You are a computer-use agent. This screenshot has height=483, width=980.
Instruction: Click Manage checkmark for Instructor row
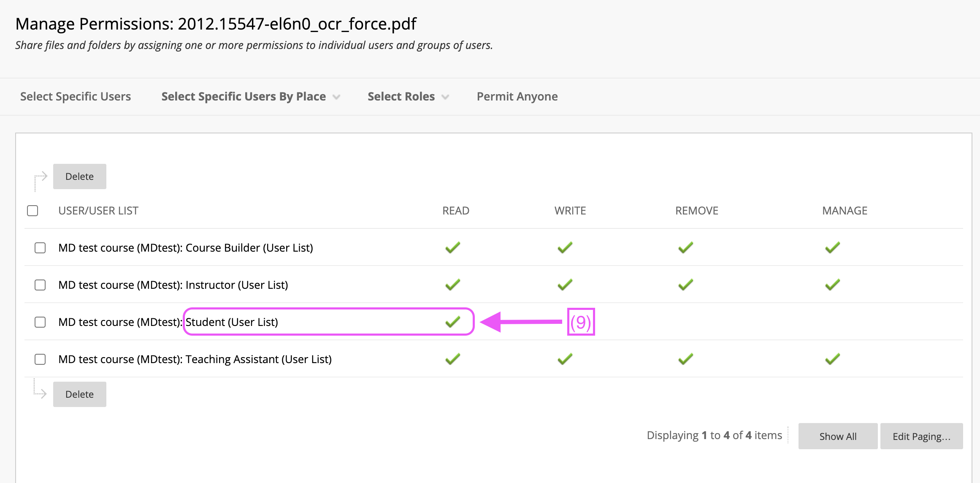point(832,285)
